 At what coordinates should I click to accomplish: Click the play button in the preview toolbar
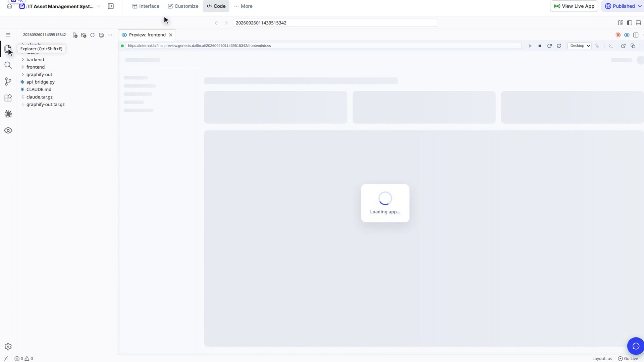tap(530, 46)
